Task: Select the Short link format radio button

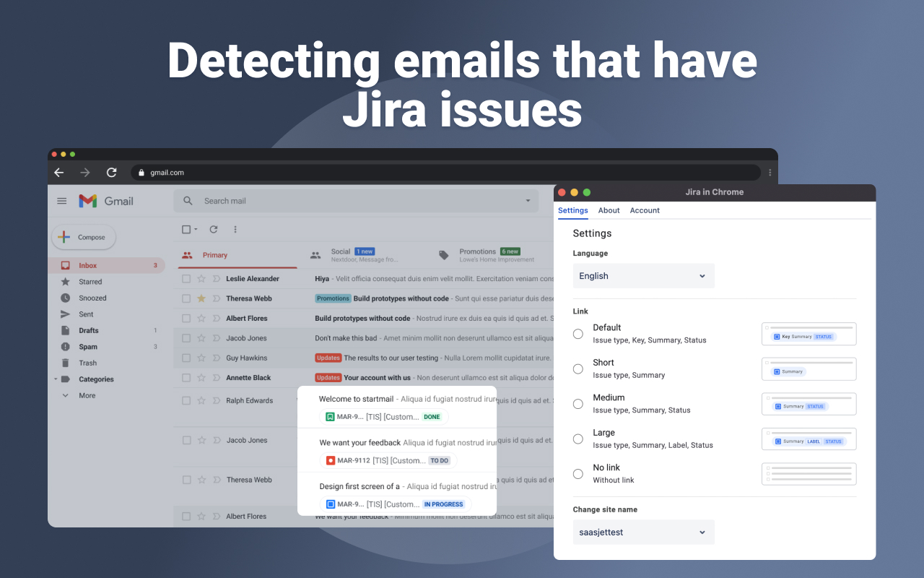Action: pyautogui.click(x=577, y=368)
